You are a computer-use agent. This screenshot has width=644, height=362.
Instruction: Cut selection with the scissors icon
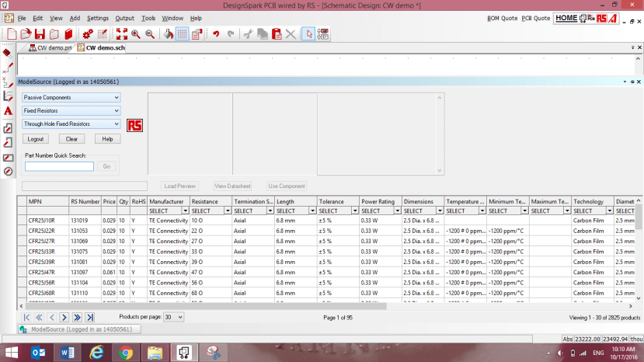pyautogui.click(x=248, y=34)
